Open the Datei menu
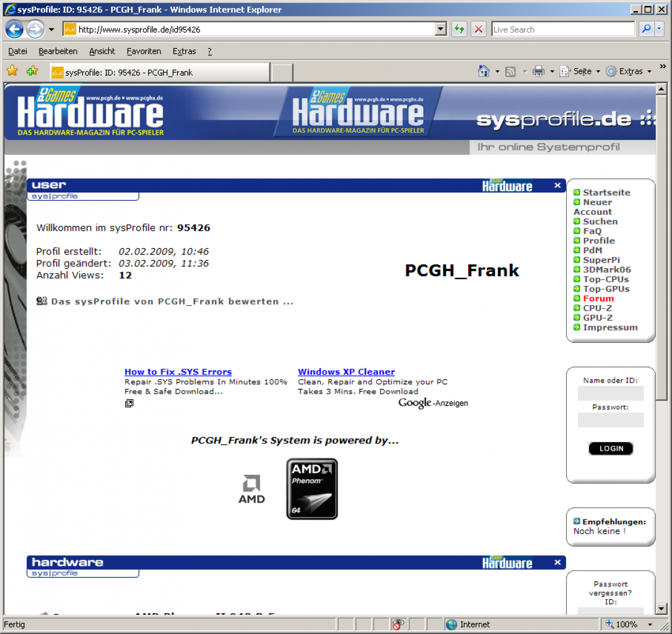Screen dimensions: 672x634 coord(17,51)
